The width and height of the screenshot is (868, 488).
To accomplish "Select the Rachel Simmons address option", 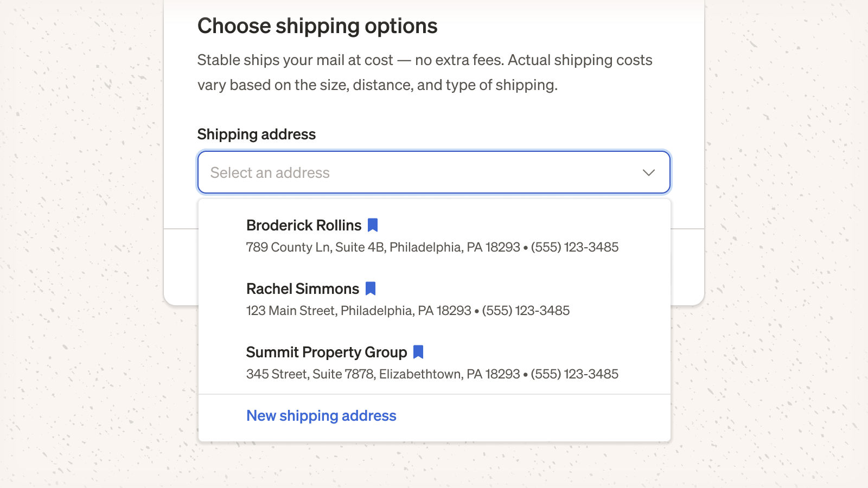I will click(435, 299).
